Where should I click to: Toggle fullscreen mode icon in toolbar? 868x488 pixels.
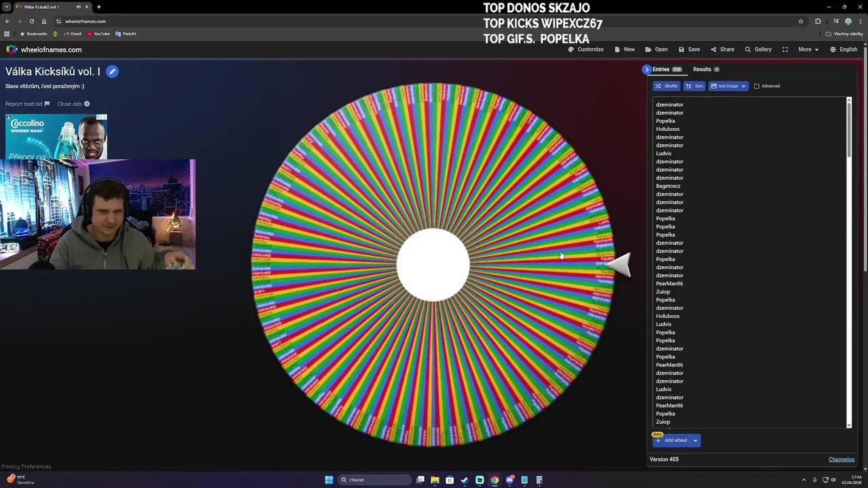[x=785, y=49]
